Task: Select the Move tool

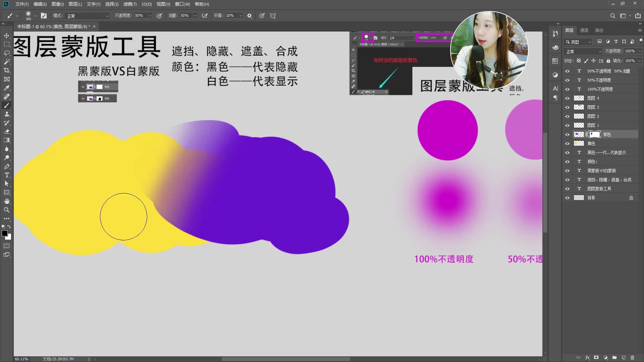Action: pyautogui.click(x=7, y=36)
